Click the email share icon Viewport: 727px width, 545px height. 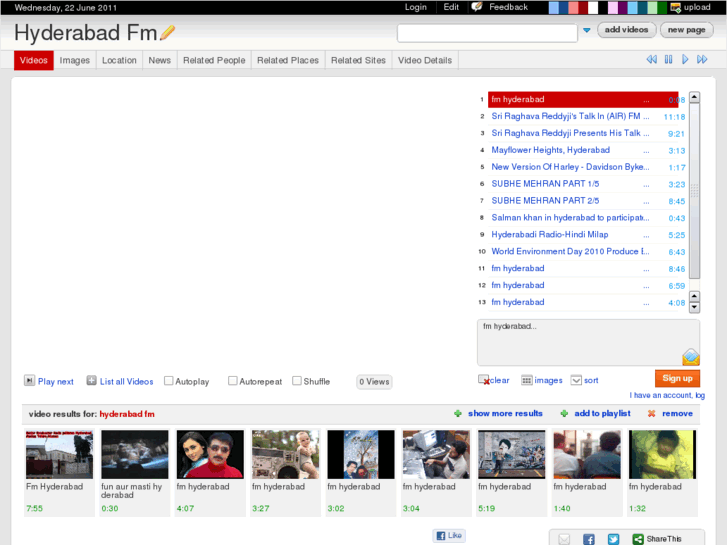(564, 539)
